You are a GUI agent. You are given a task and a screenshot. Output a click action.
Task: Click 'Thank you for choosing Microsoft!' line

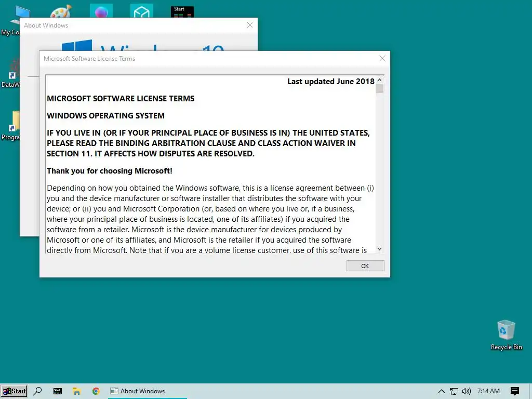pyautogui.click(x=110, y=170)
